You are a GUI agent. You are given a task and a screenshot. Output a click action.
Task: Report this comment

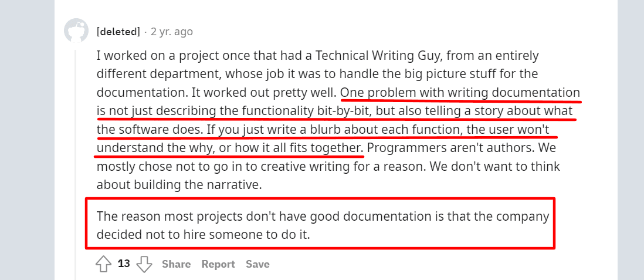218,264
